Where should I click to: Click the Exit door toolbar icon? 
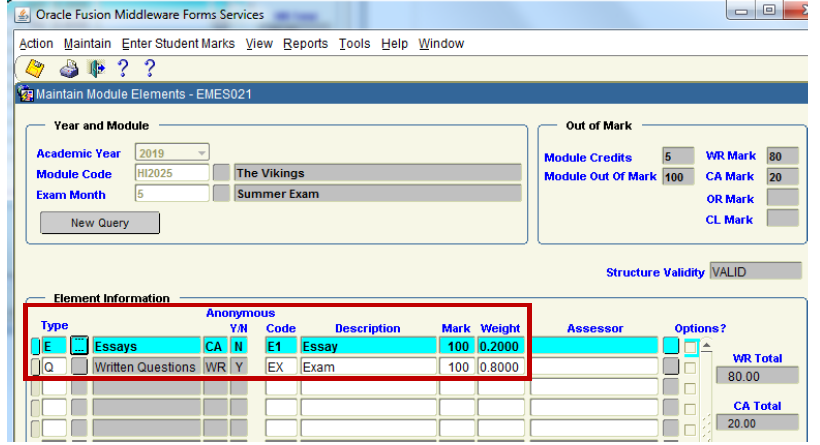[x=96, y=69]
